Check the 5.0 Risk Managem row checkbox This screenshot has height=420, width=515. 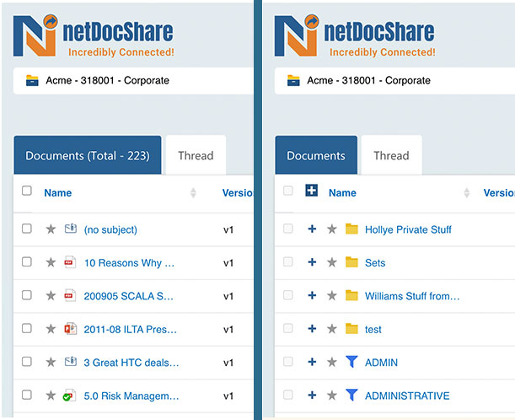[27, 395]
